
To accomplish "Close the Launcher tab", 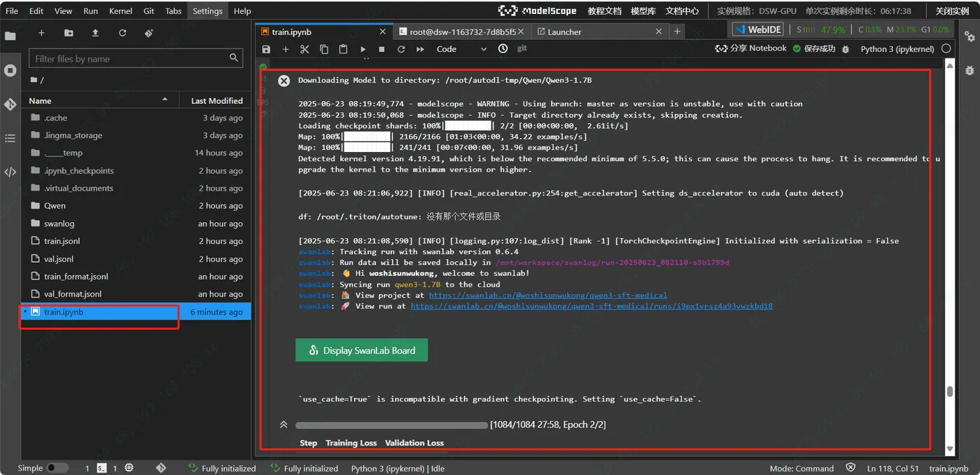I will [659, 32].
